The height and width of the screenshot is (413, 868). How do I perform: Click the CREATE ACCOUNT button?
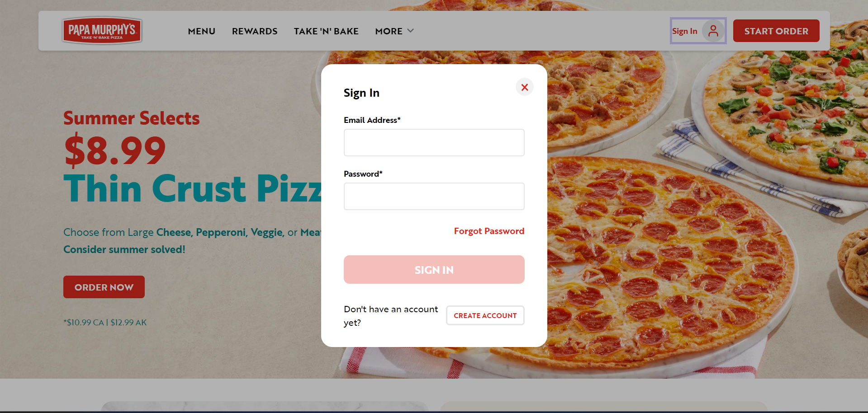point(485,315)
